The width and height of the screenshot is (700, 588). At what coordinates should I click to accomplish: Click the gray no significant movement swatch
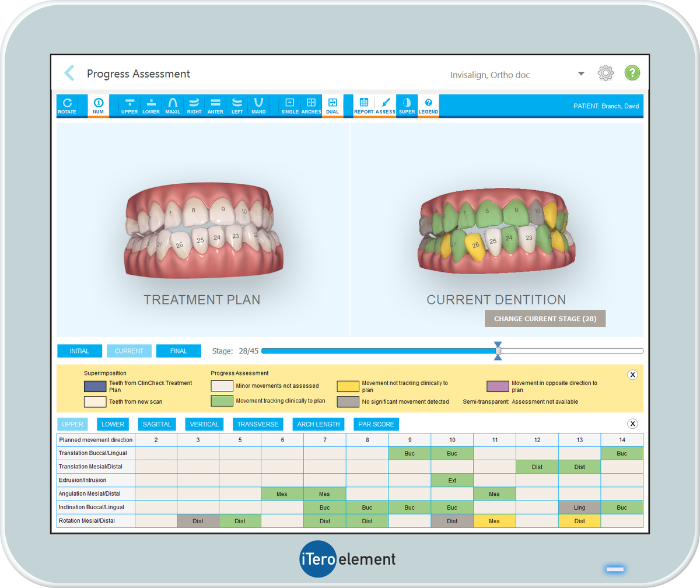[348, 401]
